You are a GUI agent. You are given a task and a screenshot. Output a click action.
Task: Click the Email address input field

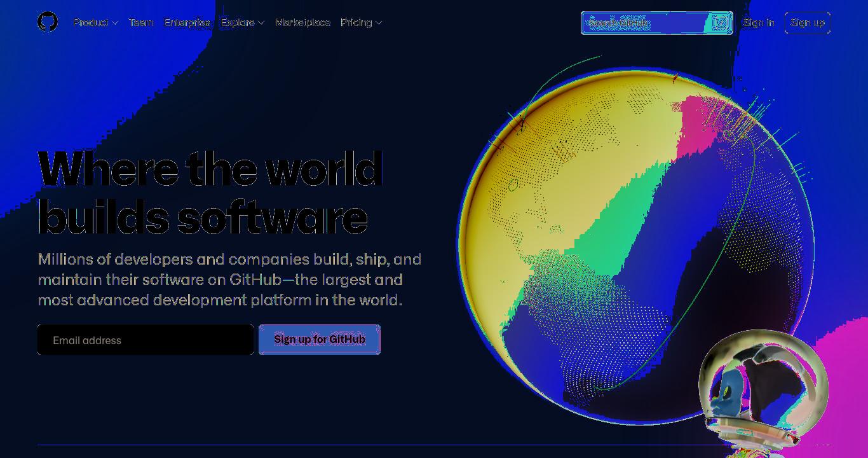(146, 340)
